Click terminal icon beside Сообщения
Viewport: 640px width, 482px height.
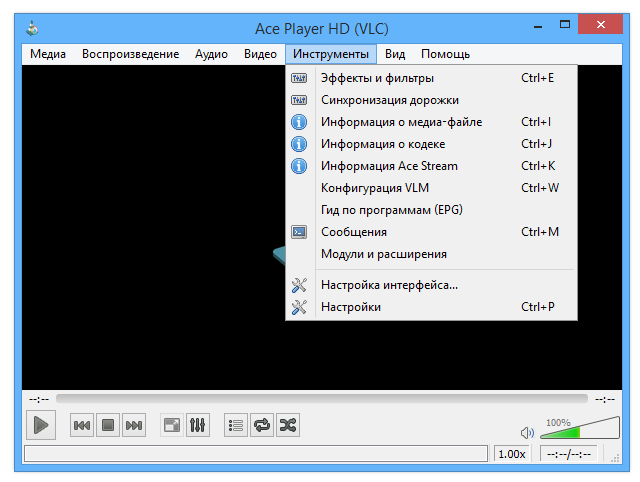pyautogui.click(x=299, y=232)
